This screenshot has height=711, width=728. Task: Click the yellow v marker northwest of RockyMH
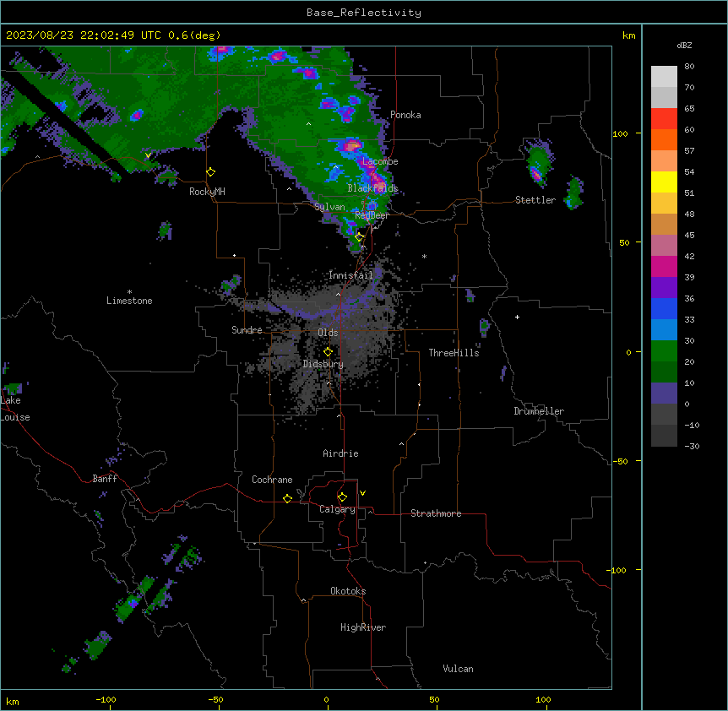(x=148, y=155)
